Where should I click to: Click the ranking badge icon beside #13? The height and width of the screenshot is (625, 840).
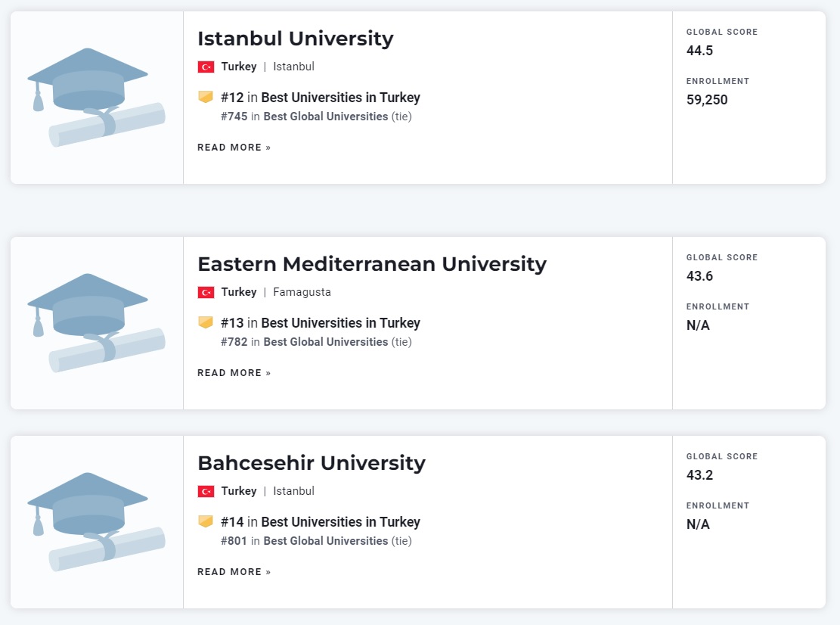pyautogui.click(x=206, y=322)
